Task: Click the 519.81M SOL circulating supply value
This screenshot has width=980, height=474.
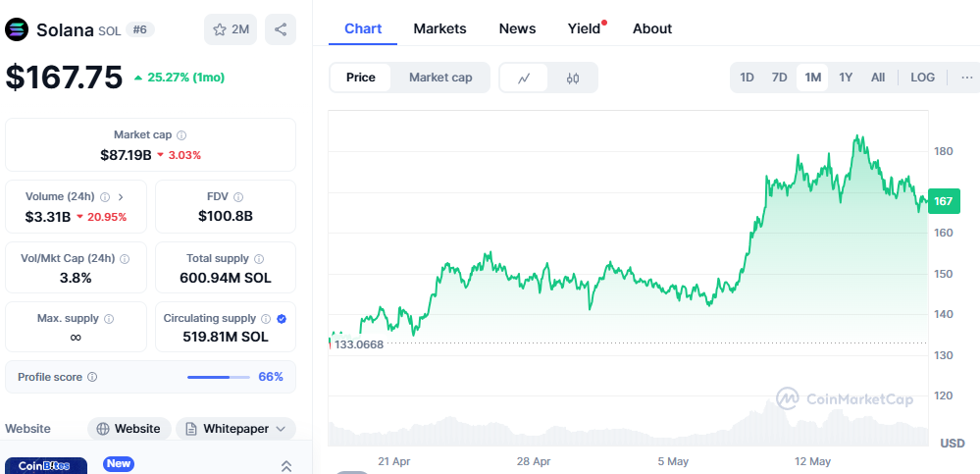Action: [226, 337]
